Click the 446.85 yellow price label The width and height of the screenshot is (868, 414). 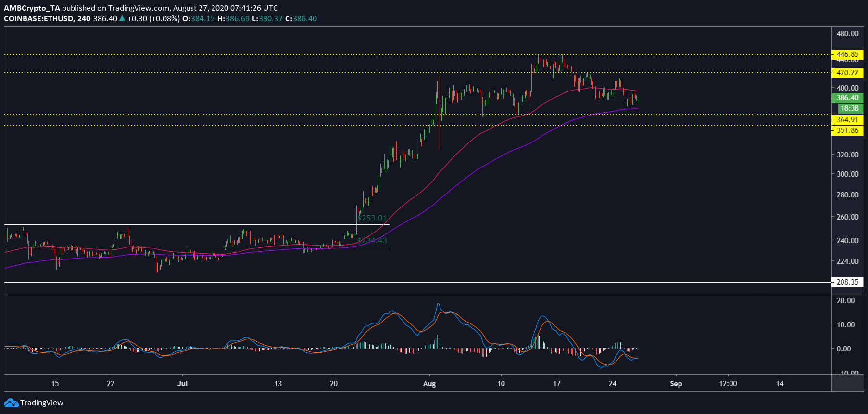[x=847, y=54]
